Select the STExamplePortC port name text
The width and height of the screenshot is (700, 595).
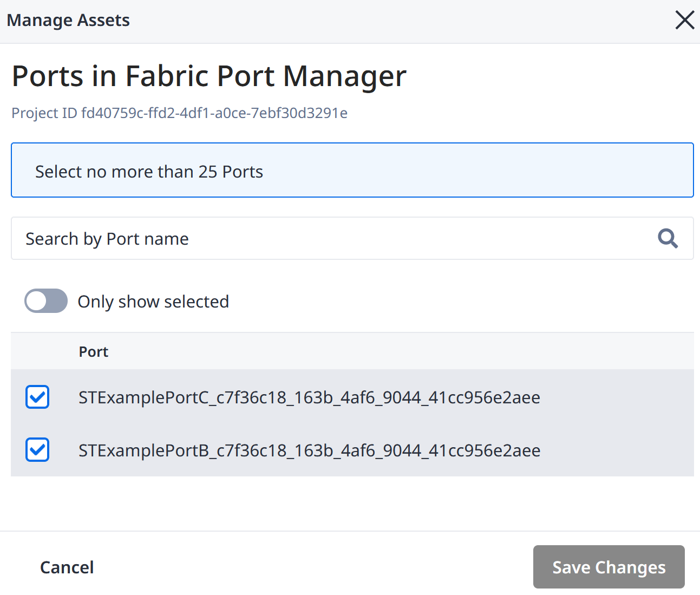click(309, 397)
